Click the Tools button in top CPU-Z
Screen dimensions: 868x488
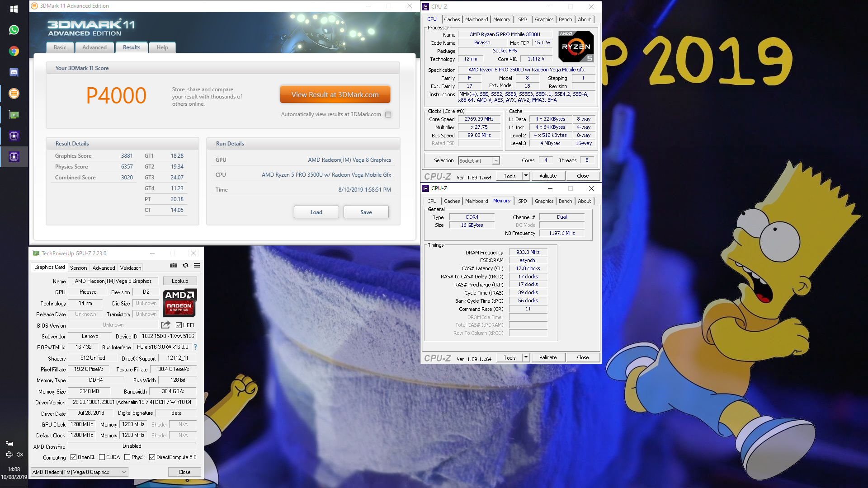(509, 176)
